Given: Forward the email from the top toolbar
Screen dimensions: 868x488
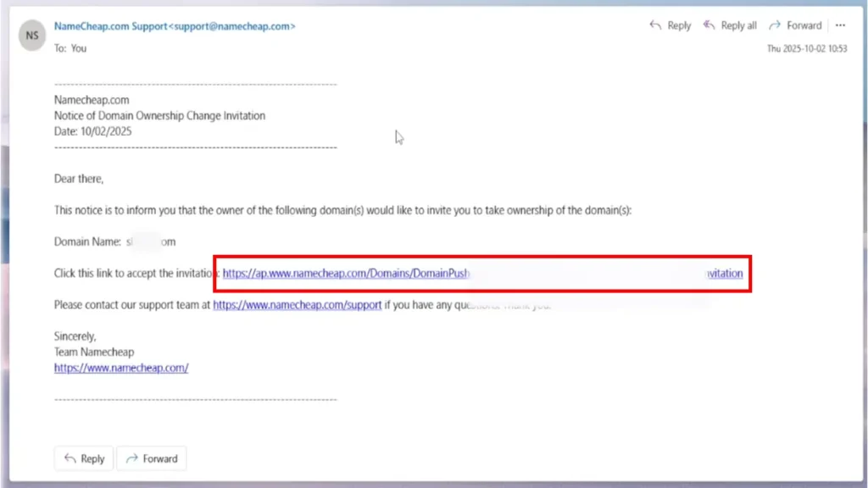Looking at the screenshot, I should tap(795, 25).
